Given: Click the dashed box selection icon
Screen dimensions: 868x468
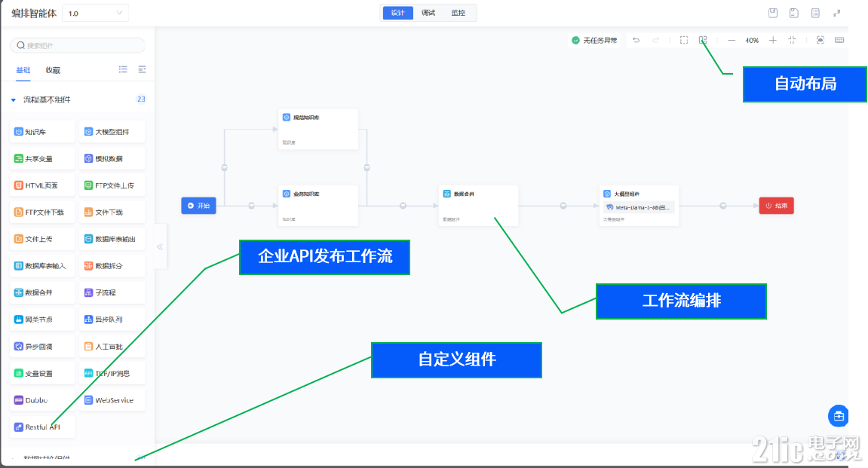Looking at the screenshot, I should tap(684, 40).
